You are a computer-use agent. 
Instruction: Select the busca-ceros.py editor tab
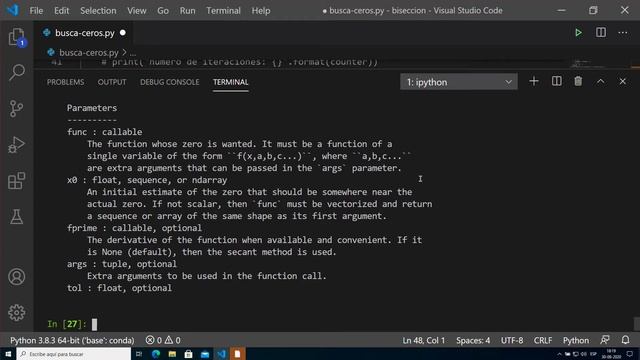(x=84, y=33)
